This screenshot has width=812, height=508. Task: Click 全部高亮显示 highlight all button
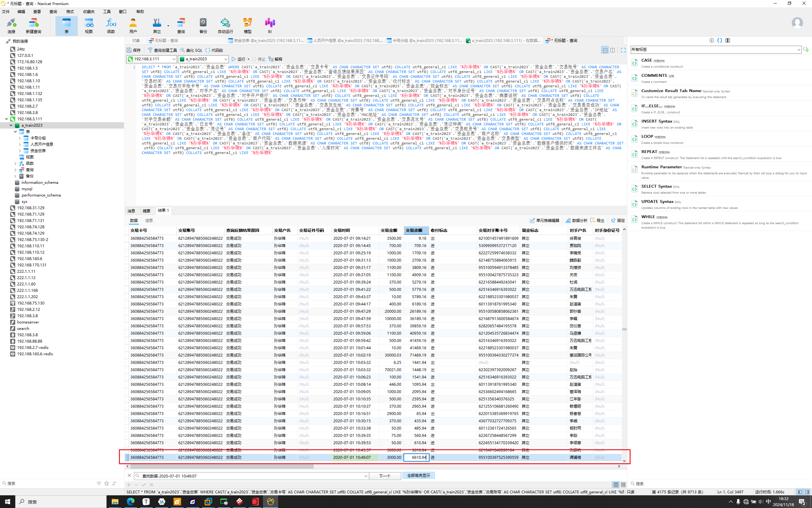click(418, 475)
